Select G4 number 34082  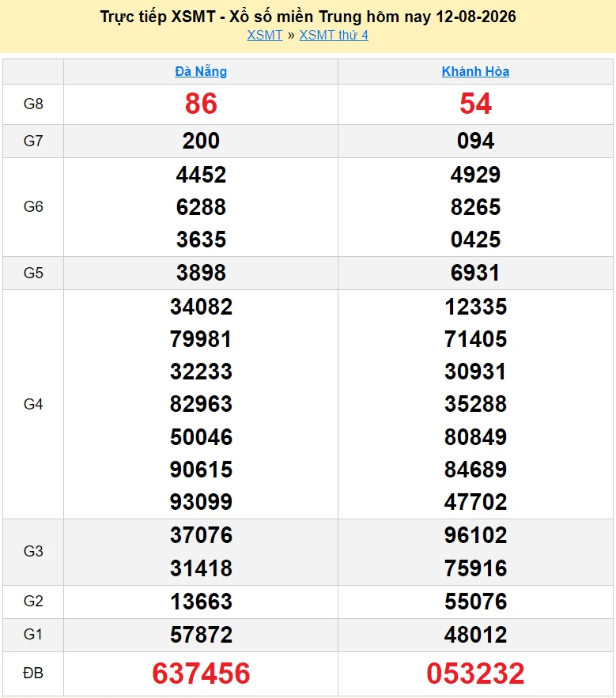coord(201,307)
